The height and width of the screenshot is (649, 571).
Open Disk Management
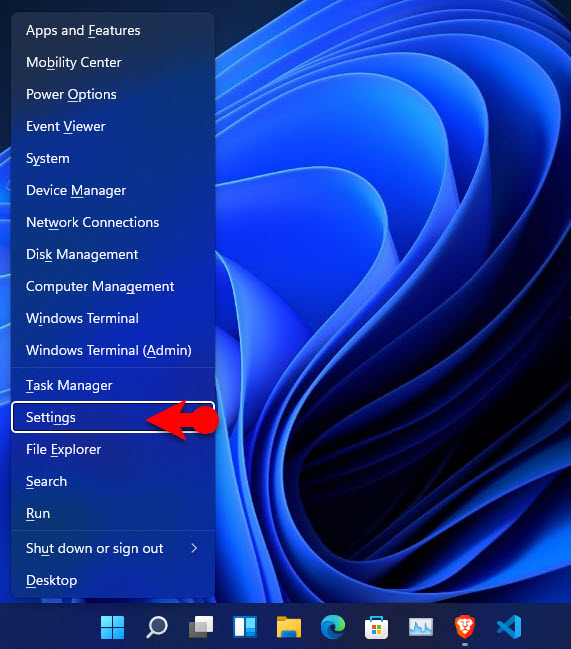pyautogui.click(x=113, y=254)
